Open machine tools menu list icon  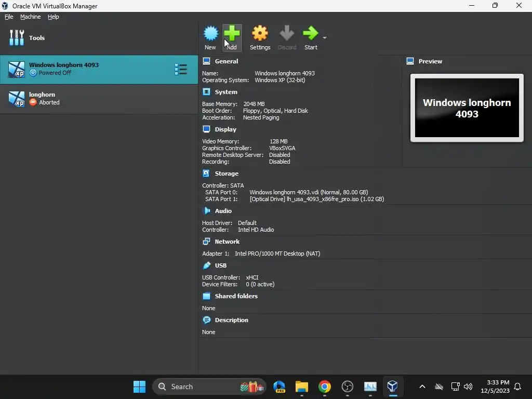181,69
